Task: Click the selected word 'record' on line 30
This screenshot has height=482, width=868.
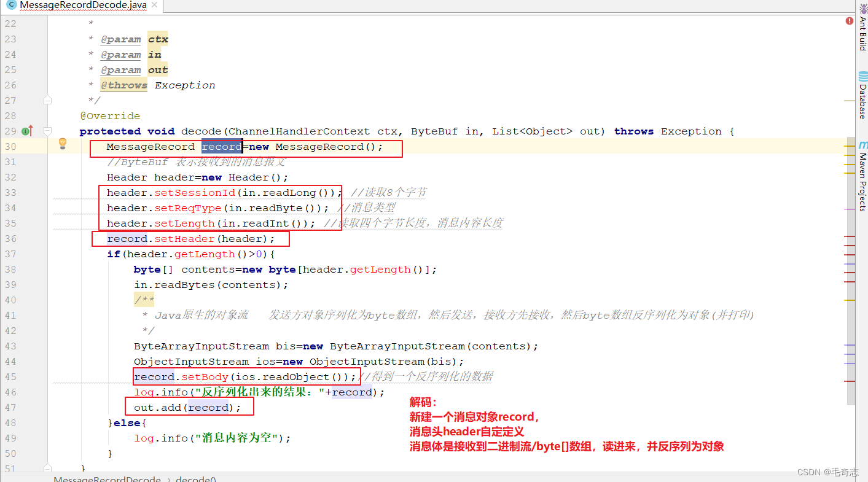Action: pos(222,147)
